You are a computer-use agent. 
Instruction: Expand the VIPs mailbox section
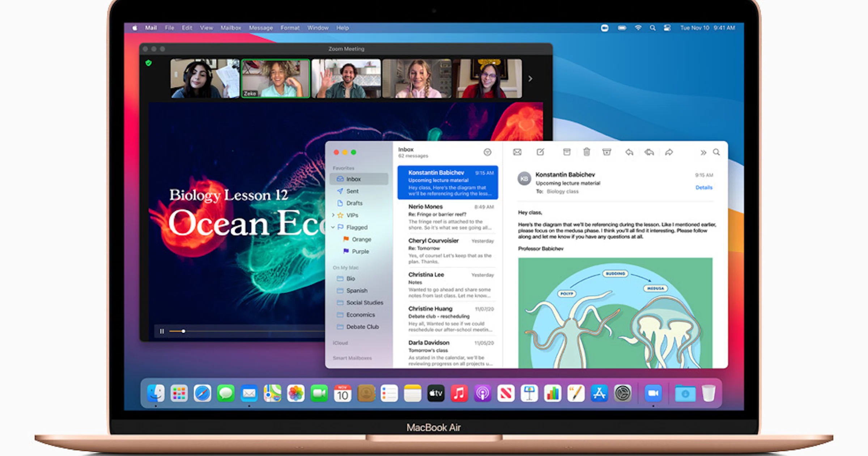click(x=333, y=215)
